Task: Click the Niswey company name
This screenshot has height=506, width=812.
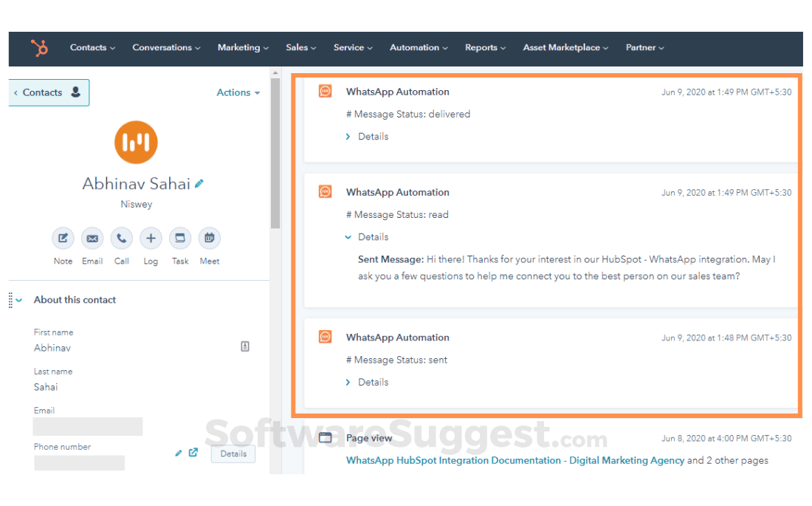Action: pos(137,205)
